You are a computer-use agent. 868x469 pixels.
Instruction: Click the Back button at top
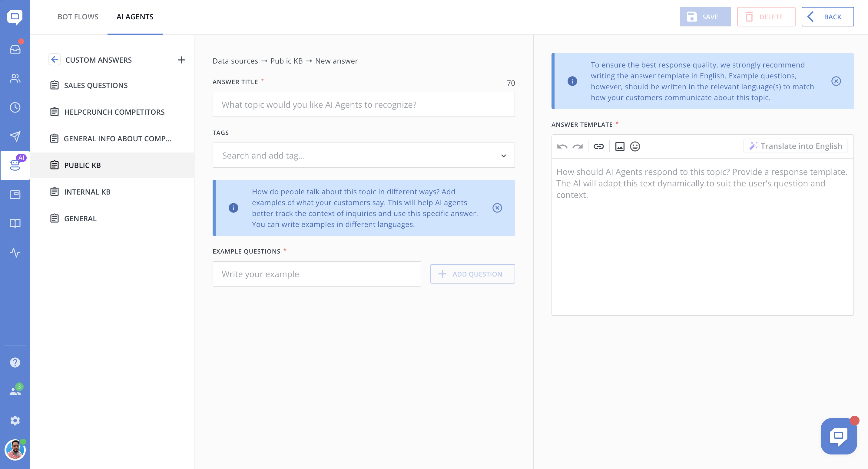pos(827,17)
